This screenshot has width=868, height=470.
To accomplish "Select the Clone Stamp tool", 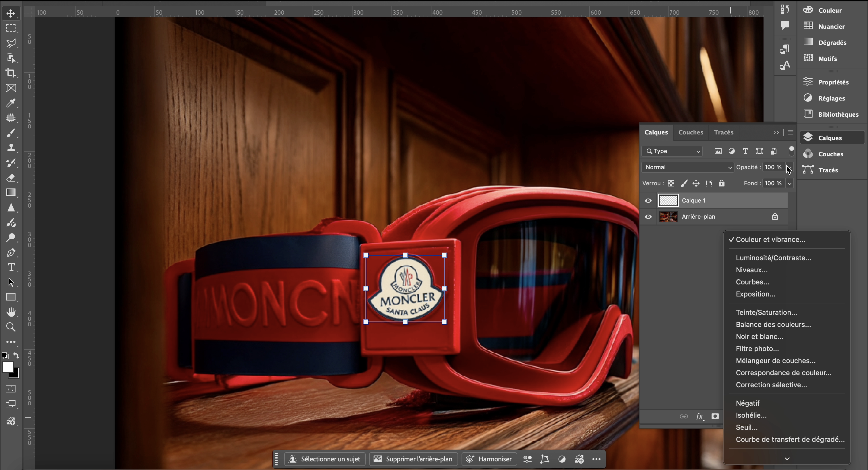I will pos(11,148).
